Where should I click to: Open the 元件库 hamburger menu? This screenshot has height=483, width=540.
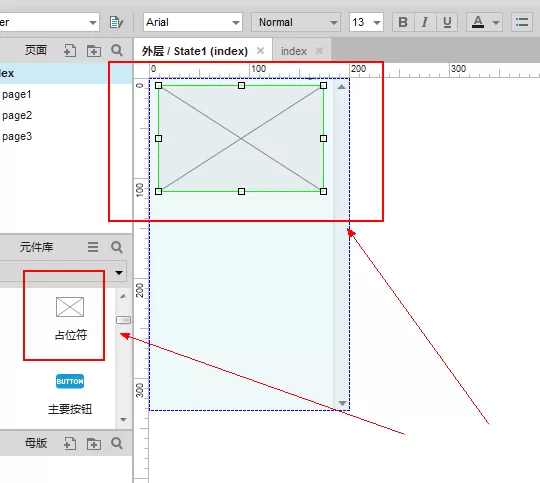[93, 247]
